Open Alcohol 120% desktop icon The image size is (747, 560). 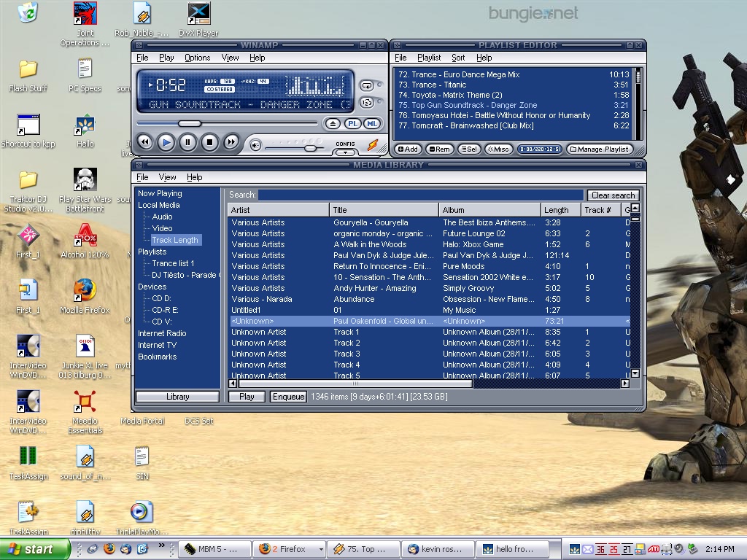[x=85, y=241]
